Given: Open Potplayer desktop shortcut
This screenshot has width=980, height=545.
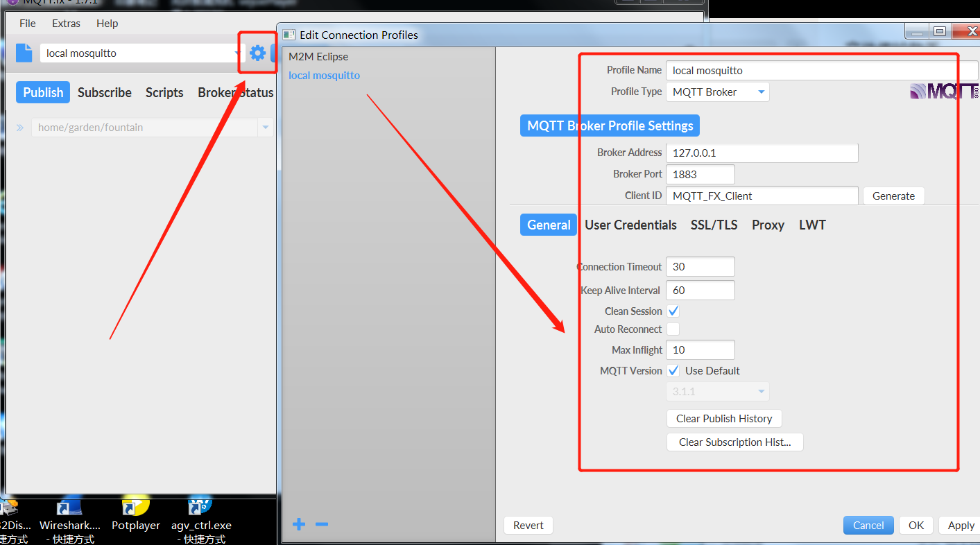Looking at the screenshot, I should click(136, 514).
